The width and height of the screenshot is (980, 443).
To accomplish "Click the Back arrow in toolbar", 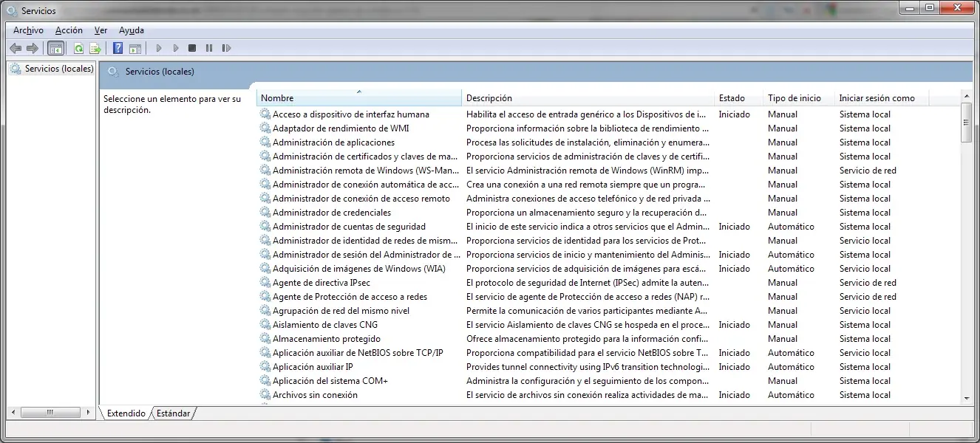I will (x=15, y=49).
